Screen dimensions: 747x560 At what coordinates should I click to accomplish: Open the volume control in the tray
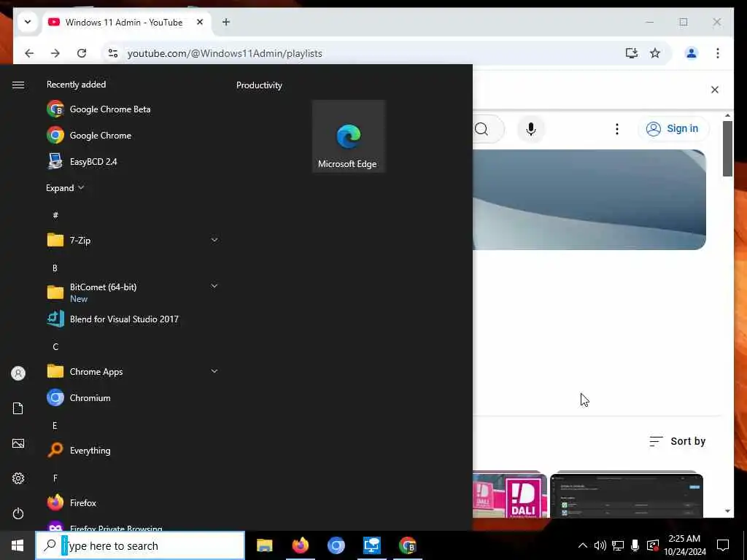pyautogui.click(x=600, y=545)
